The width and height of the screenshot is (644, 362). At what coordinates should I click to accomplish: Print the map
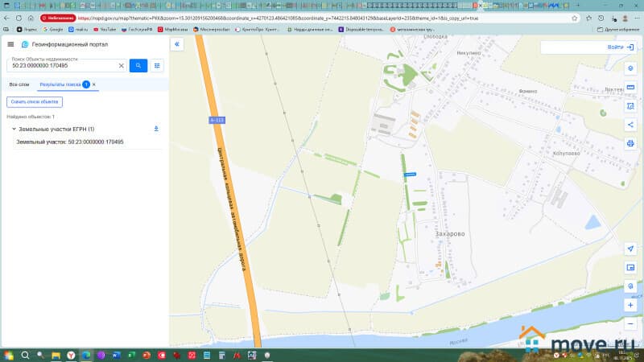(x=630, y=143)
